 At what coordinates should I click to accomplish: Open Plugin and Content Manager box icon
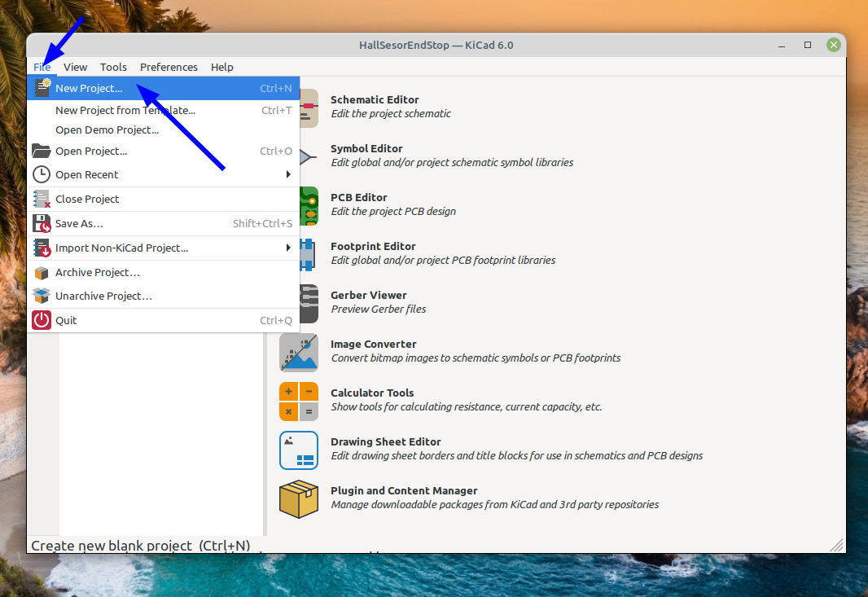click(298, 498)
